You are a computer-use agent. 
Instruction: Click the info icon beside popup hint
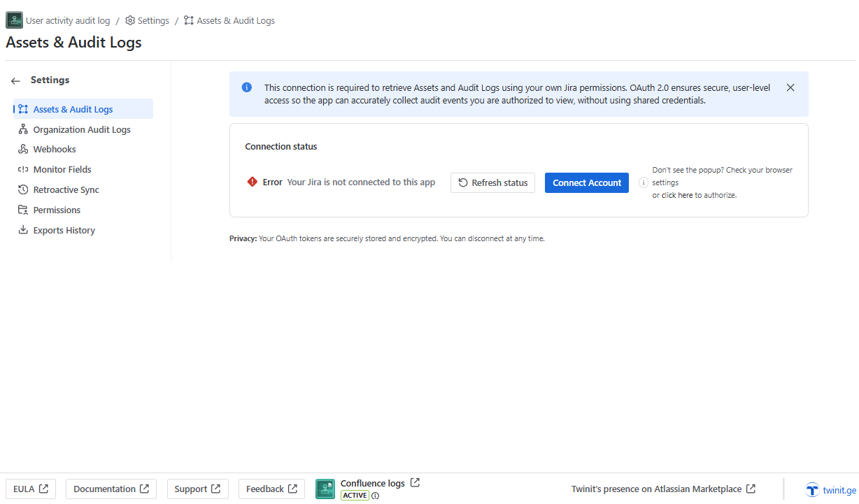[644, 182]
